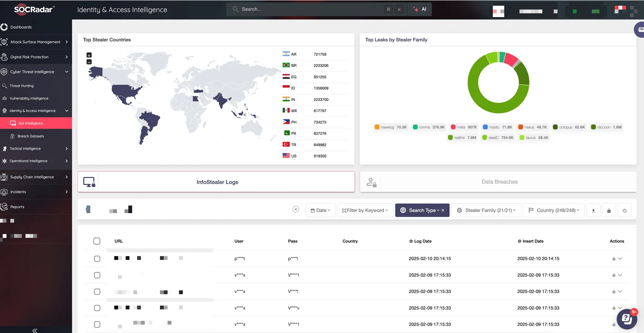
Task: Click the Vulnerability Intelligence bug icon
Action: point(5,98)
